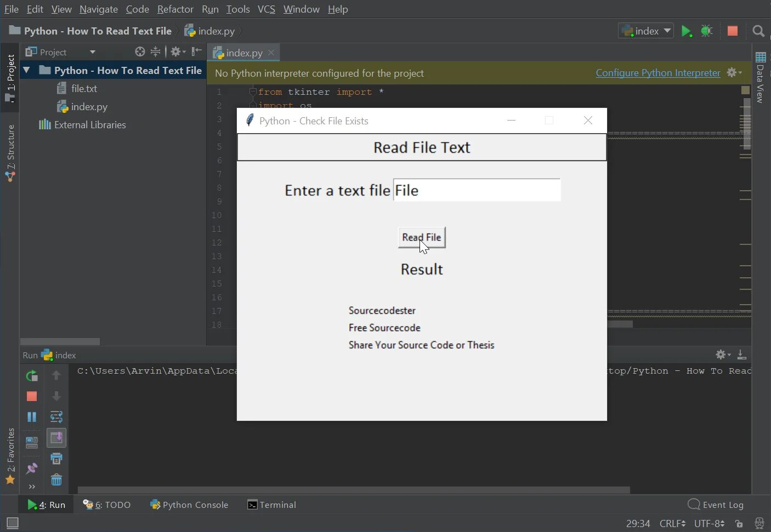Change UTF-8 encoding in status bar

(709, 524)
